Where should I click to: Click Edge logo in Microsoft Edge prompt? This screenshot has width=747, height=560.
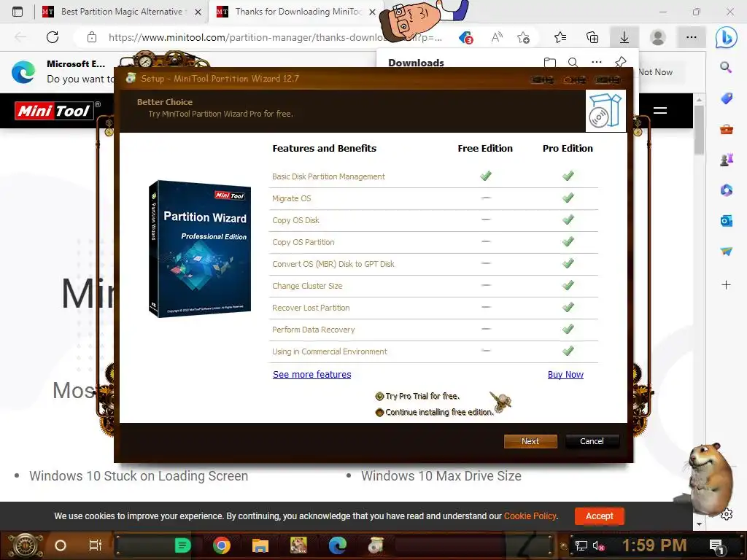click(23, 72)
